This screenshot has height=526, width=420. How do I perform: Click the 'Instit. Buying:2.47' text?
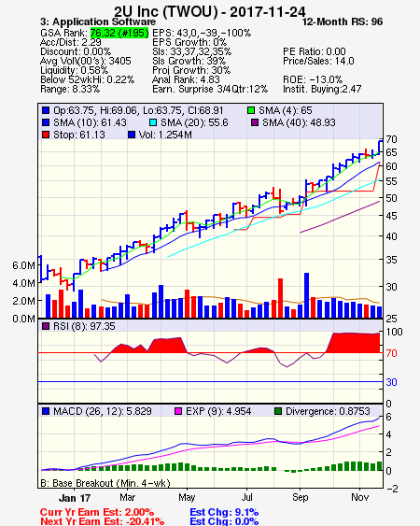pyautogui.click(x=322, y=90)
